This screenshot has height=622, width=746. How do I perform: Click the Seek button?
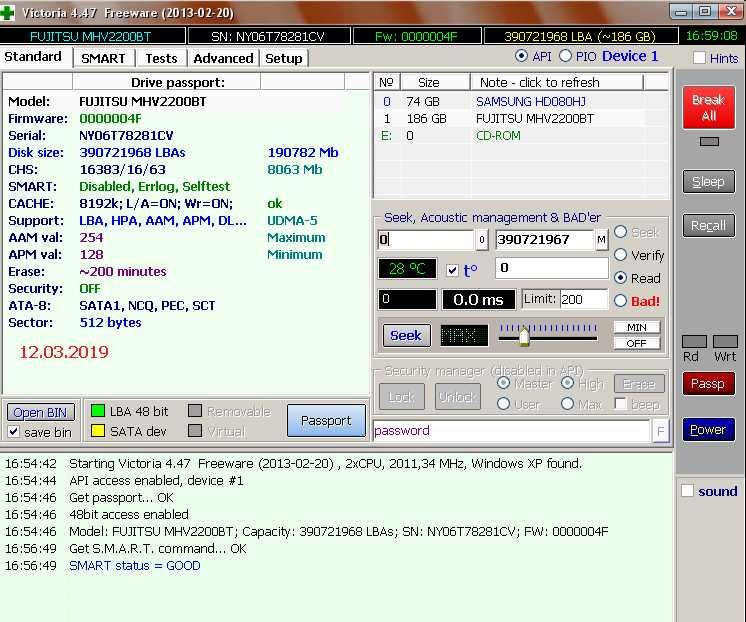(406, 336)
